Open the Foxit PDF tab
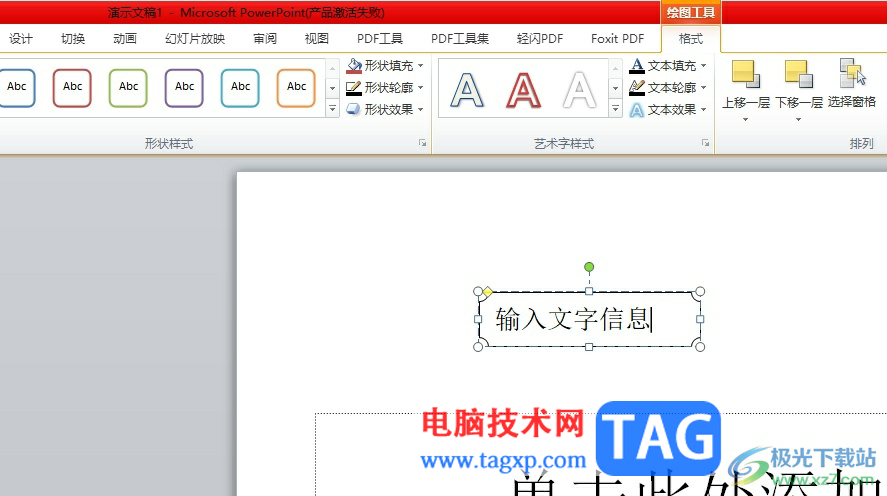This screenshot has width=887, height=496. point(618,38)
